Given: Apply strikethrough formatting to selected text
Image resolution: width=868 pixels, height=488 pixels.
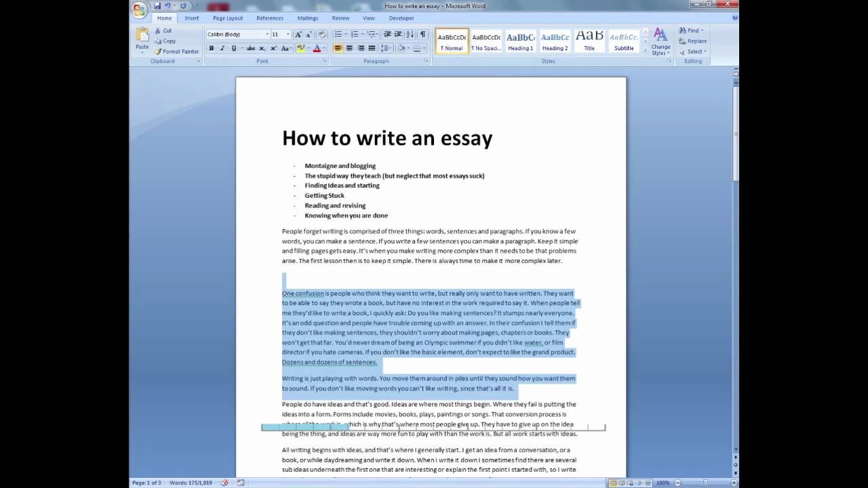Looking at the screenshot, I should coord(250,49).
